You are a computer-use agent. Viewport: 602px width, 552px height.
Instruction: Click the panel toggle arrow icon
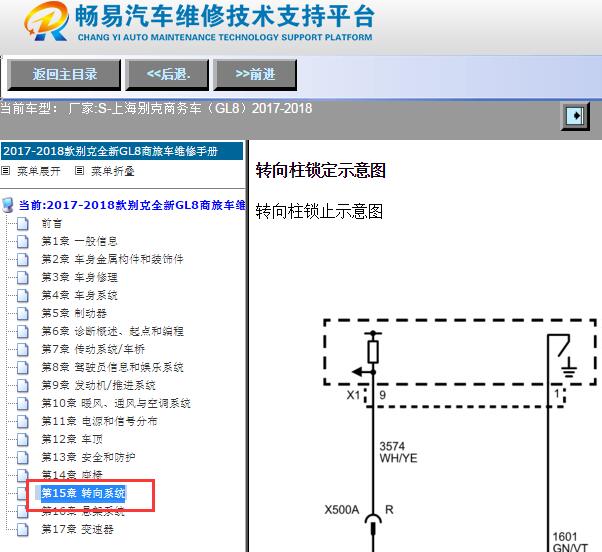click(x=575, y=116)
